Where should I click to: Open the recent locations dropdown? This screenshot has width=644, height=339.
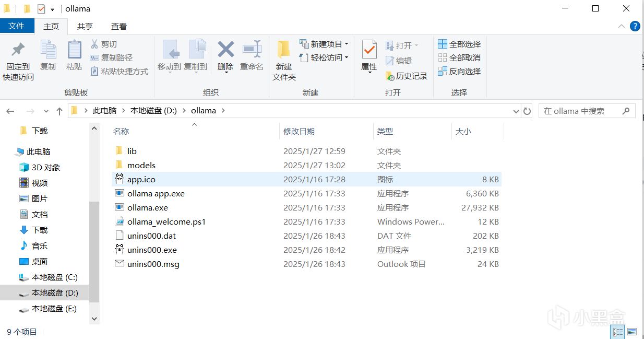[x=46, y=111]
